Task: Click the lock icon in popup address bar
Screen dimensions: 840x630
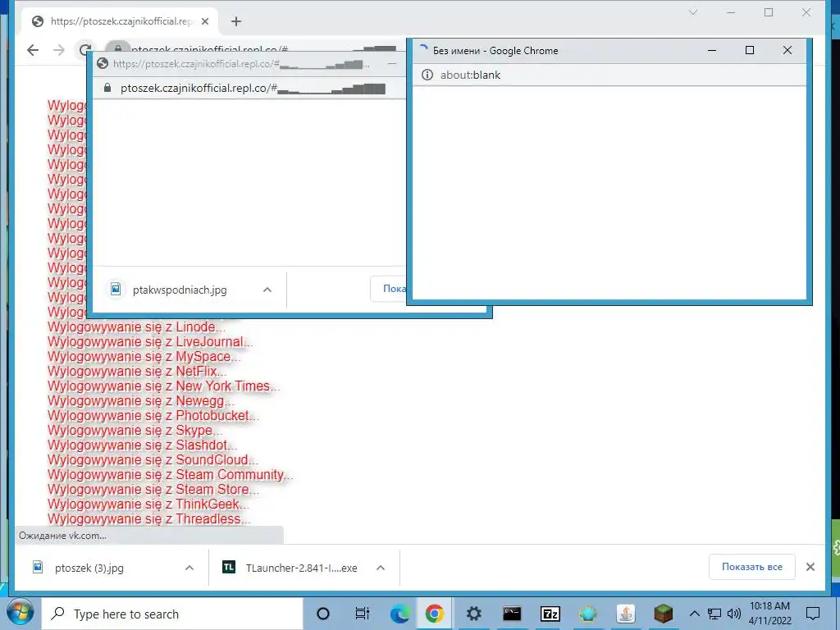Action: (x=107, y=88)
